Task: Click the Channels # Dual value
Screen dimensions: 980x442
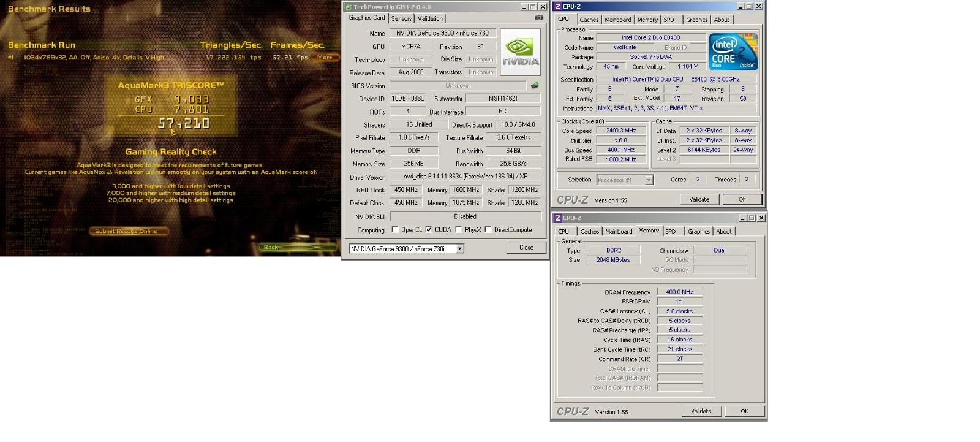Action: pos(720,250)
